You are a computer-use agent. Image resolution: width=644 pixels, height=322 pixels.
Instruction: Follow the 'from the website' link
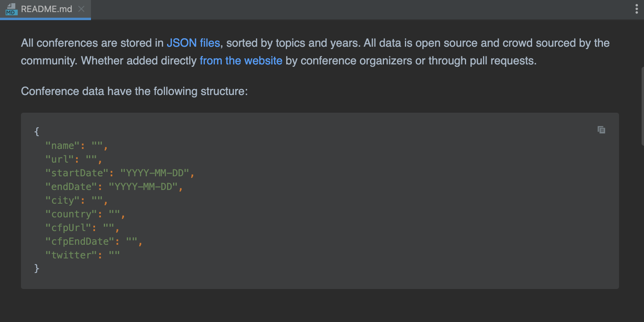click(x=241, y=61)
